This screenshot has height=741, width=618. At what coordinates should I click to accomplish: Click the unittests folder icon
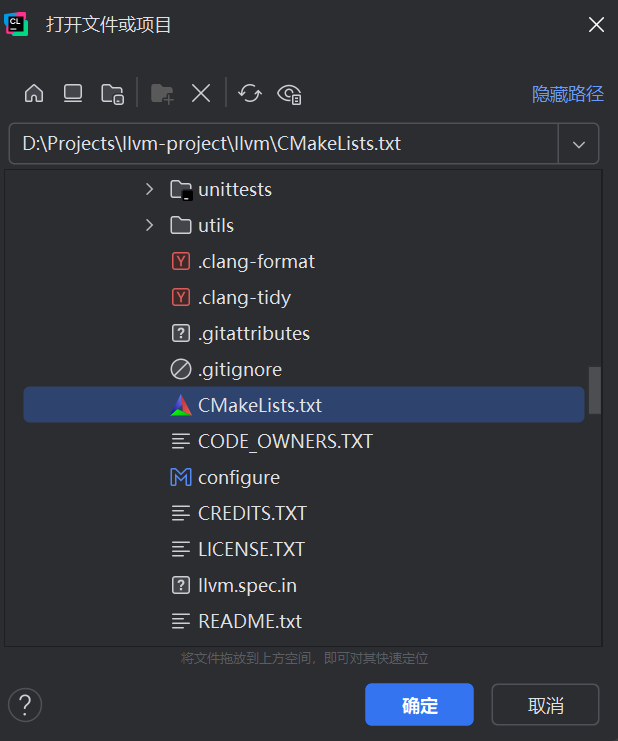181,190
